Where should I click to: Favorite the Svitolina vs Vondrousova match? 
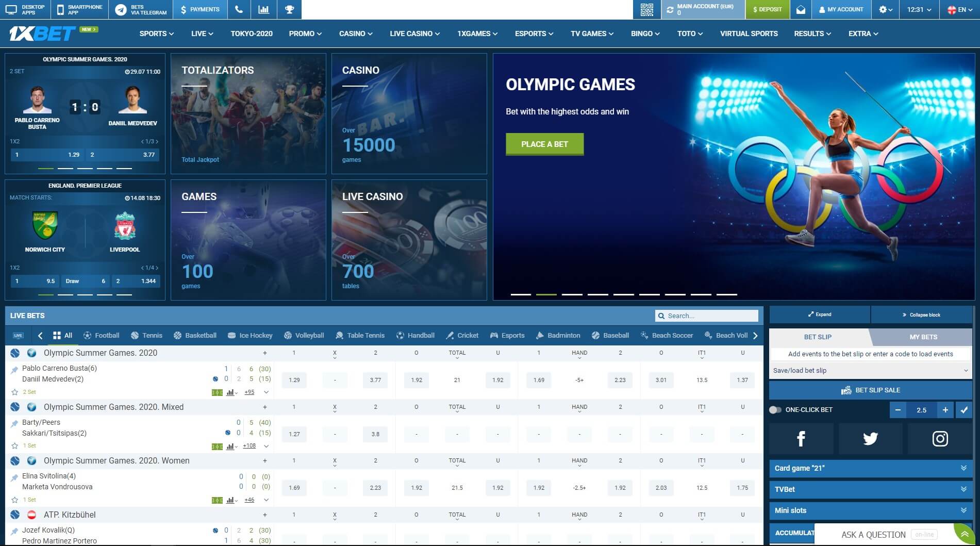14,500
